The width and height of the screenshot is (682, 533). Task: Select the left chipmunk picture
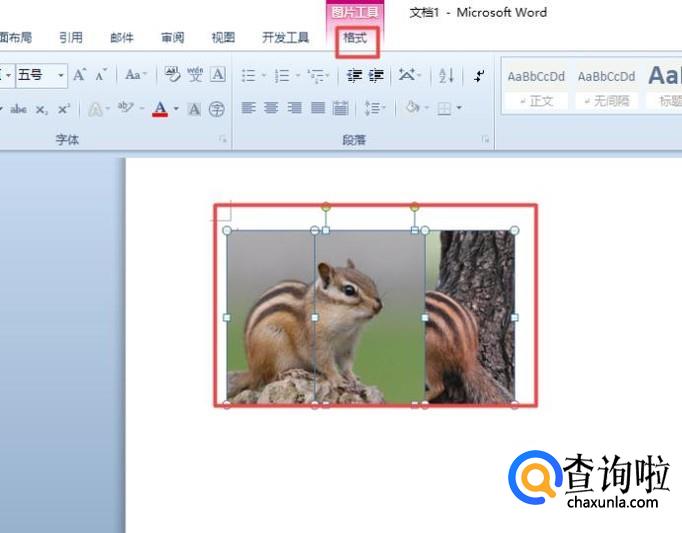(271, 318)
